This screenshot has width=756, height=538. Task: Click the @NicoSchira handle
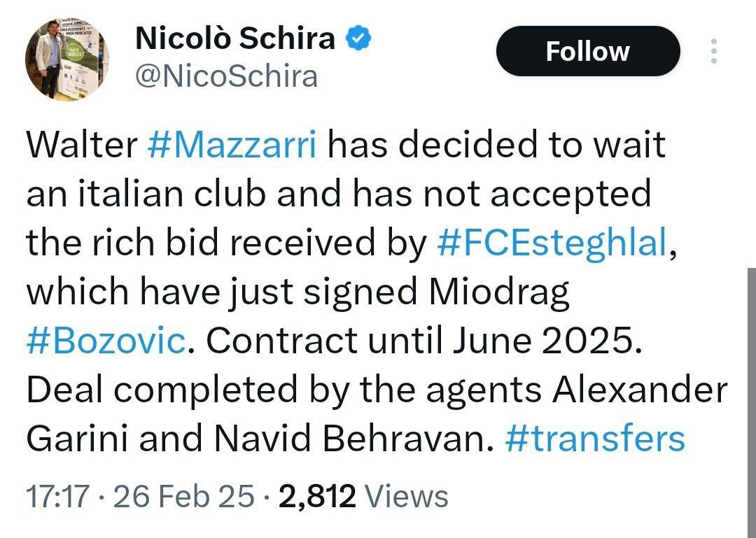(226, 76)
